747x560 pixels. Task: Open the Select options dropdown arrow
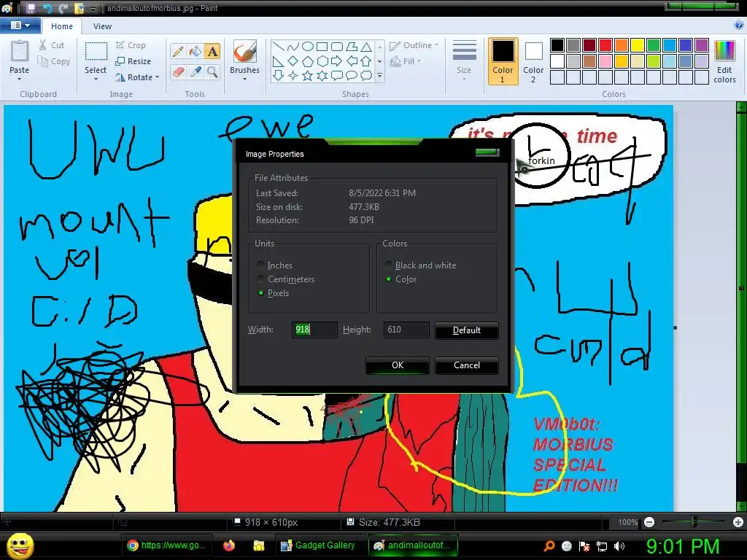point(96,79)
